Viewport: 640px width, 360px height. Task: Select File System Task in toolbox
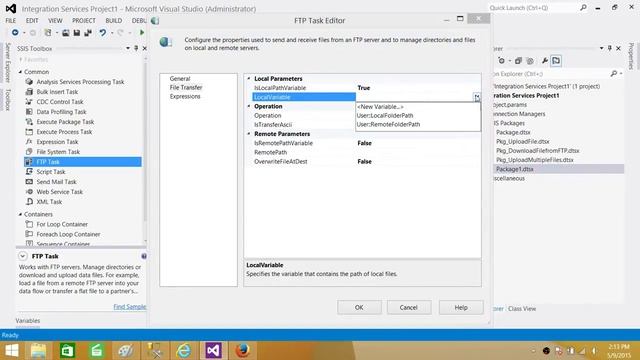coord(58,152)
